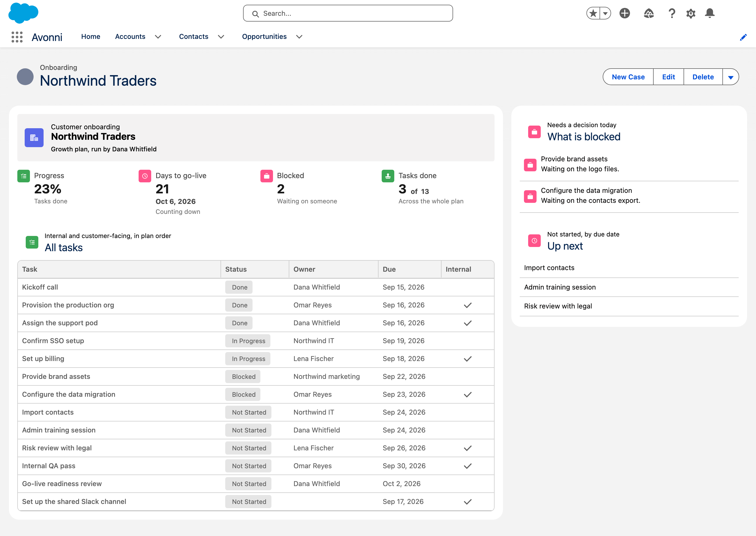Screen dimensions: 756x536
Task: Toggle Internal check for Provision the production org
Action: [x=468, y=305]
